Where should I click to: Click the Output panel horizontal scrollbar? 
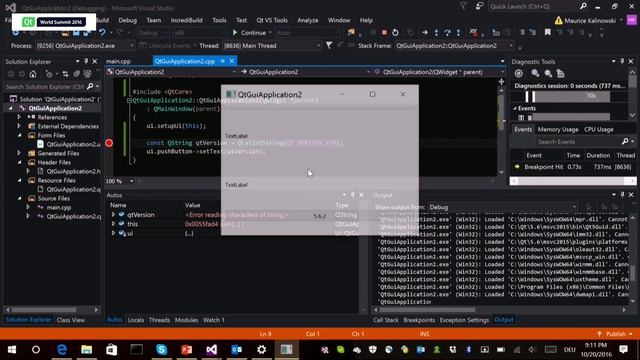pos(500,310)
